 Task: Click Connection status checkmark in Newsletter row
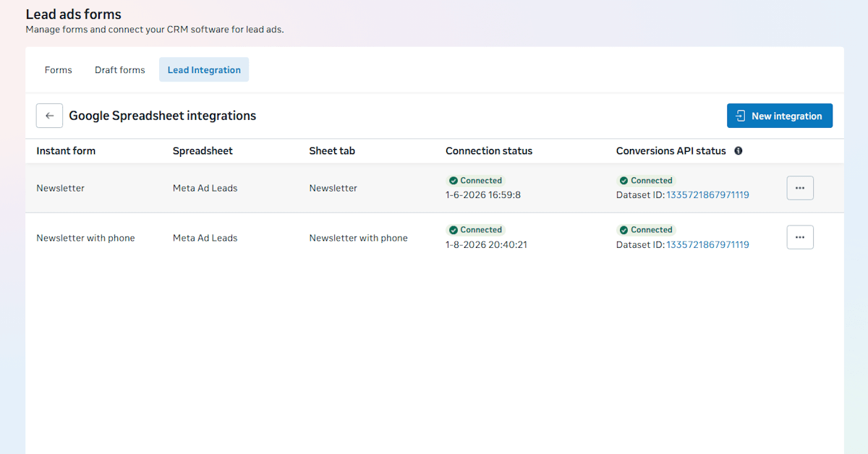454,181
